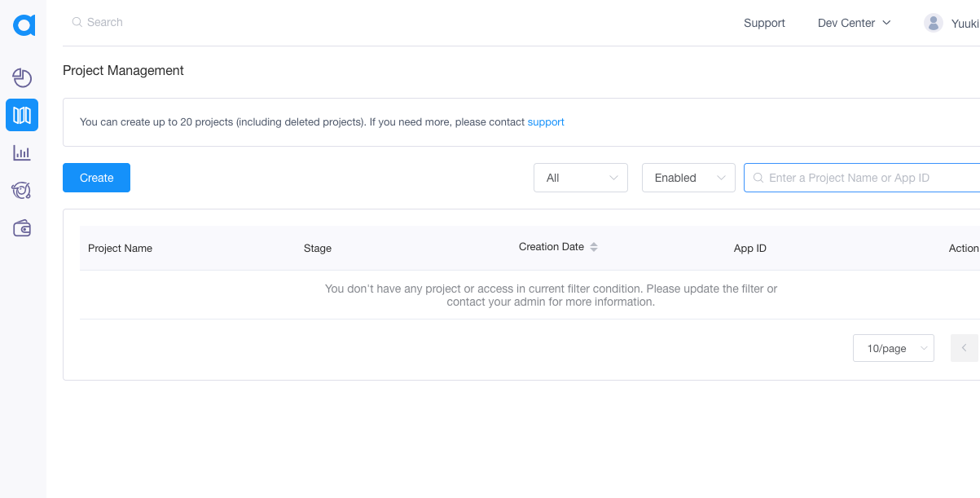Click the magnifier icon in the top search
Viewport: 980px width, 498px height.
(77, 22)
